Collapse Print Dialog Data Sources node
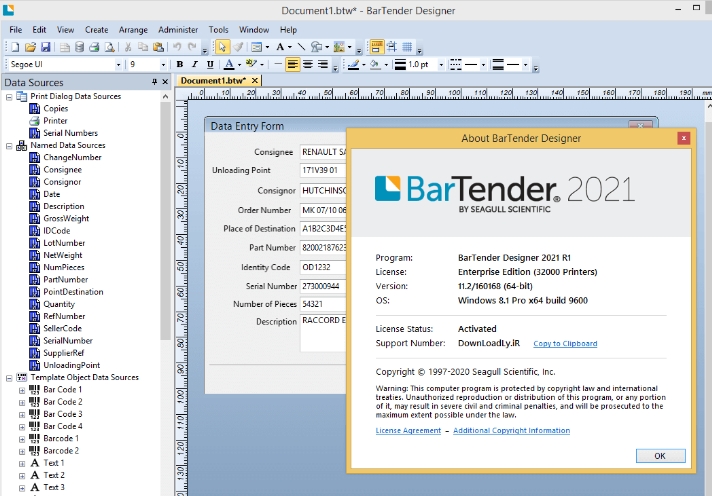Image resolution: width=712 pixels, height=496 pixels. (9, 97)
